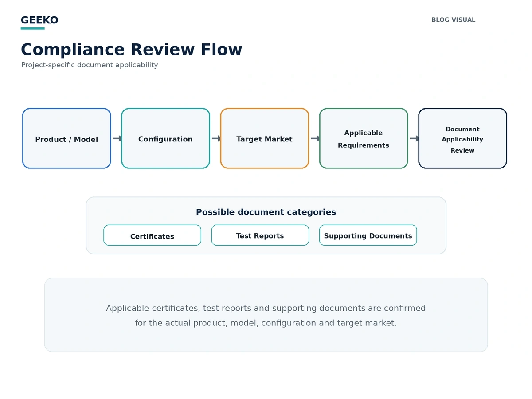Click the text line starting 'Applicable certificates, test reports'
Image resolution: width=532 pixels, height=399 pixels.
[x=266, y=308]
